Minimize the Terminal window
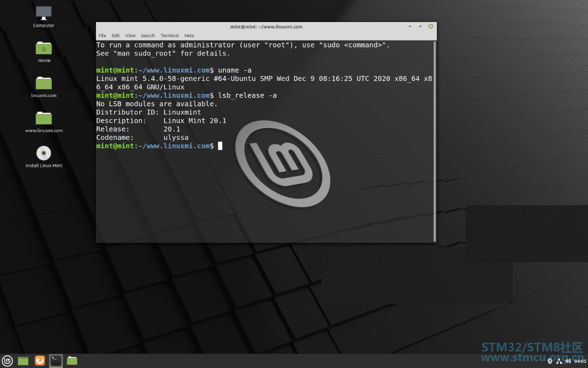 click(x=409, y=27)
